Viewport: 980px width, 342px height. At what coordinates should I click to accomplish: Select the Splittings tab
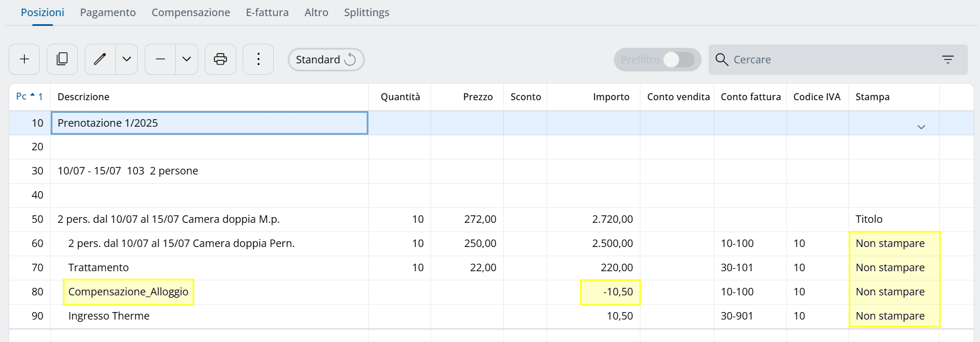(x=367, y=12)
